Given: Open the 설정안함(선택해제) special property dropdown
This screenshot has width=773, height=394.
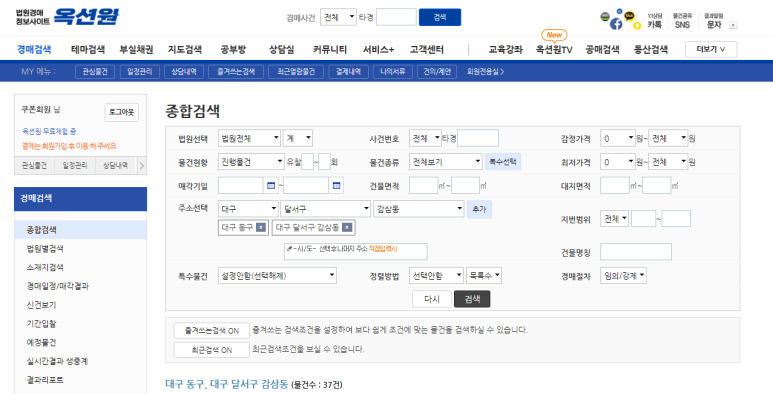Looking at the screenshot, I should [x=278, y=276].
